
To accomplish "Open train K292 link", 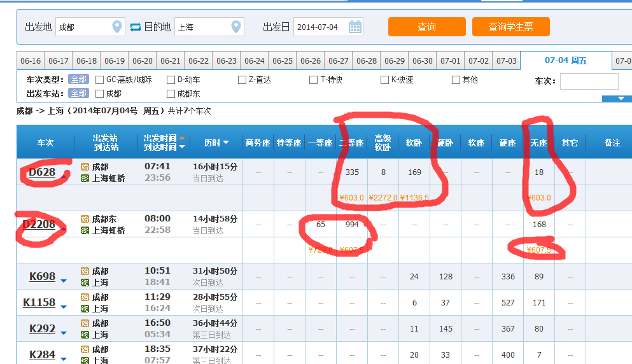I will pos(42,329).
